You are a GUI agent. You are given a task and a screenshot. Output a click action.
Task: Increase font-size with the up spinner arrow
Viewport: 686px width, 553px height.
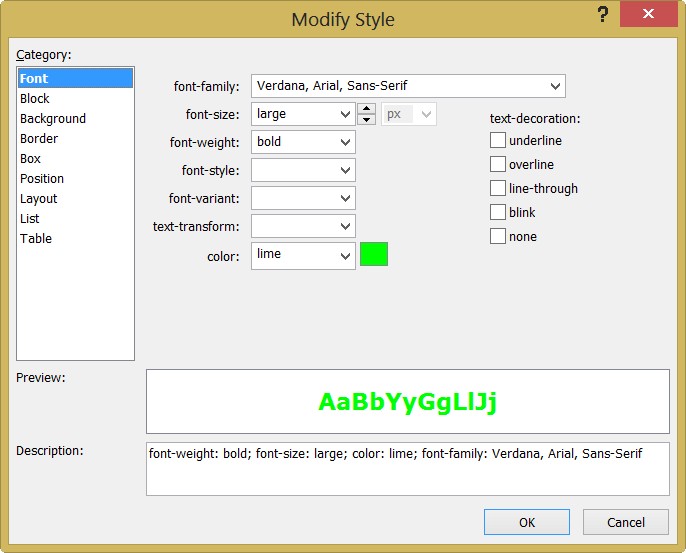click(x=367, y=108)
